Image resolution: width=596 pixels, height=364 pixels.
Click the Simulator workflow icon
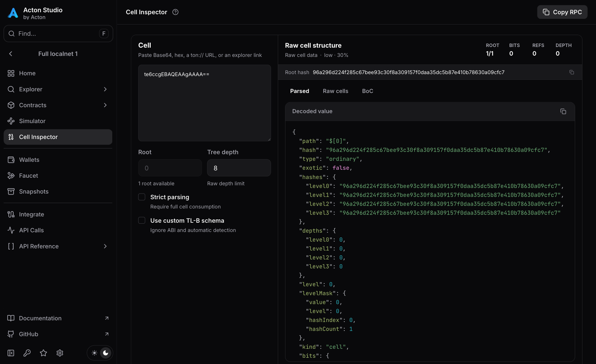pos(11,121)
